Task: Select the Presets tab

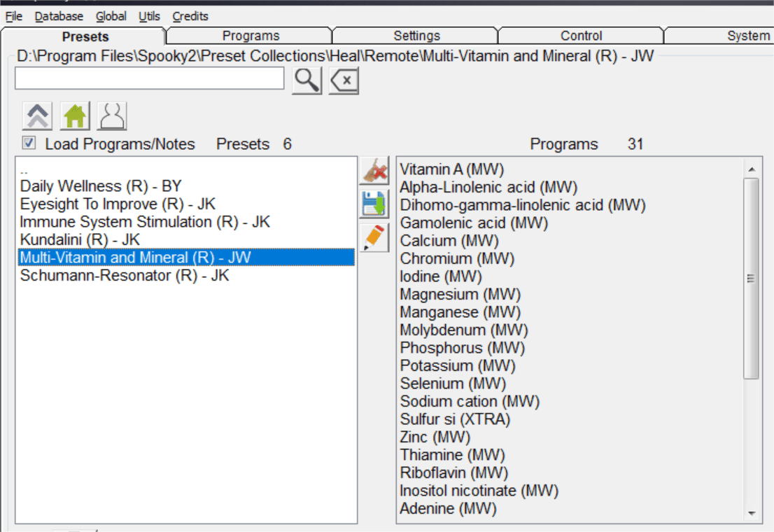Action: [x=85, y=36]
